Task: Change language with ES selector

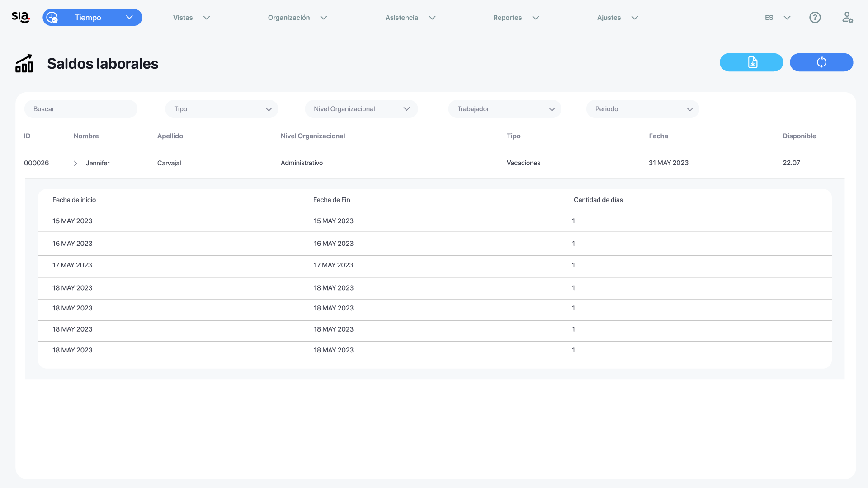Action: point(777,18)
